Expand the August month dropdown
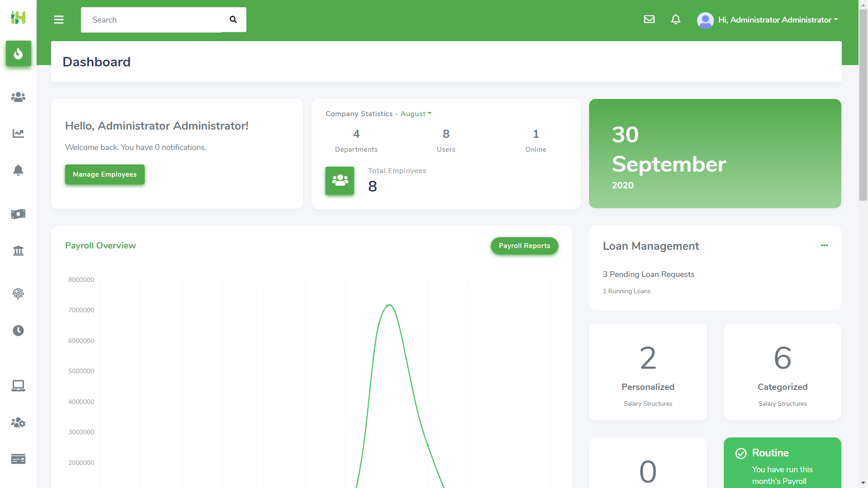 pos(416,114)
